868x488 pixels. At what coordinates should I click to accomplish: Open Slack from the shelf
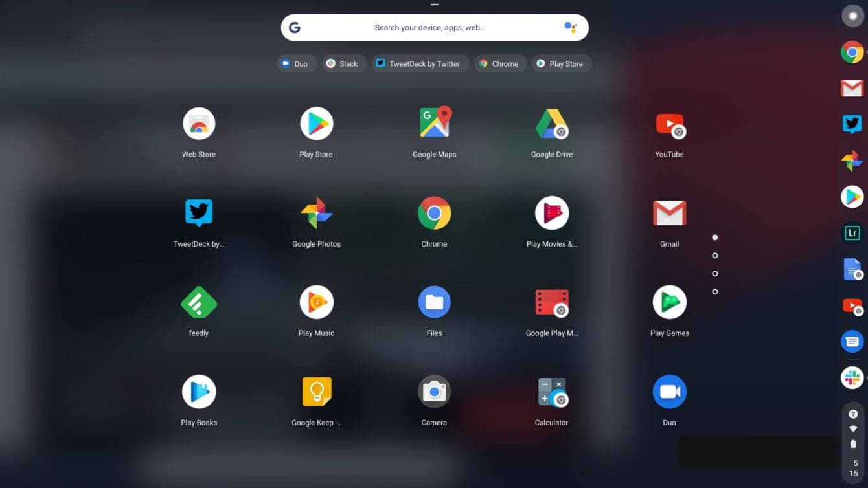coord(852,377)
